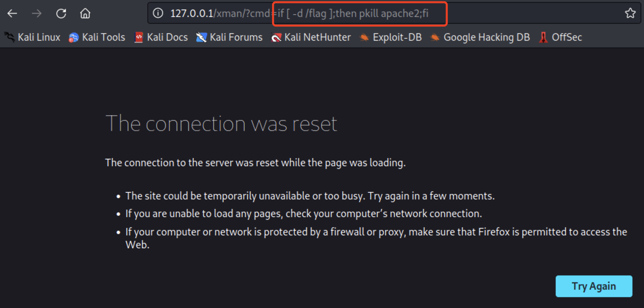Bookmark this page with the star
Viewport: 644px width, 308px height.
[630, 13]
